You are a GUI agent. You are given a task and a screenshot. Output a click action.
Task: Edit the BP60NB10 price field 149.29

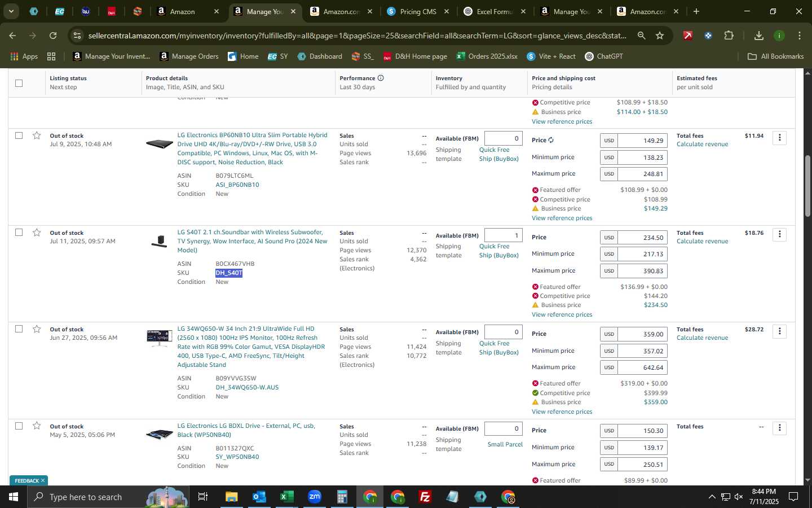(x=642, y=141)
